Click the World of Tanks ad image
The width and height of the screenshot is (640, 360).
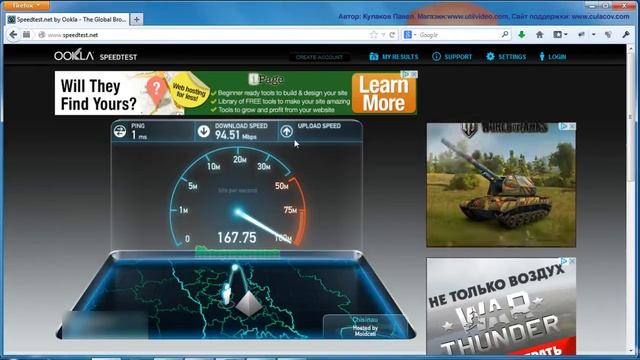[x=501, y=185]
